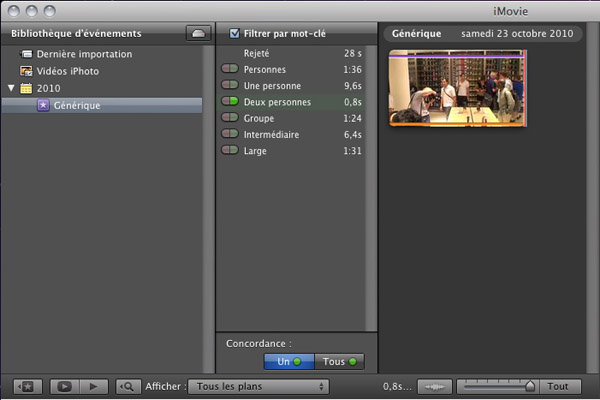Toggle the Intermédiaire filter switch
This screenshot has height=400, width=600.
(x=230, y=134)
